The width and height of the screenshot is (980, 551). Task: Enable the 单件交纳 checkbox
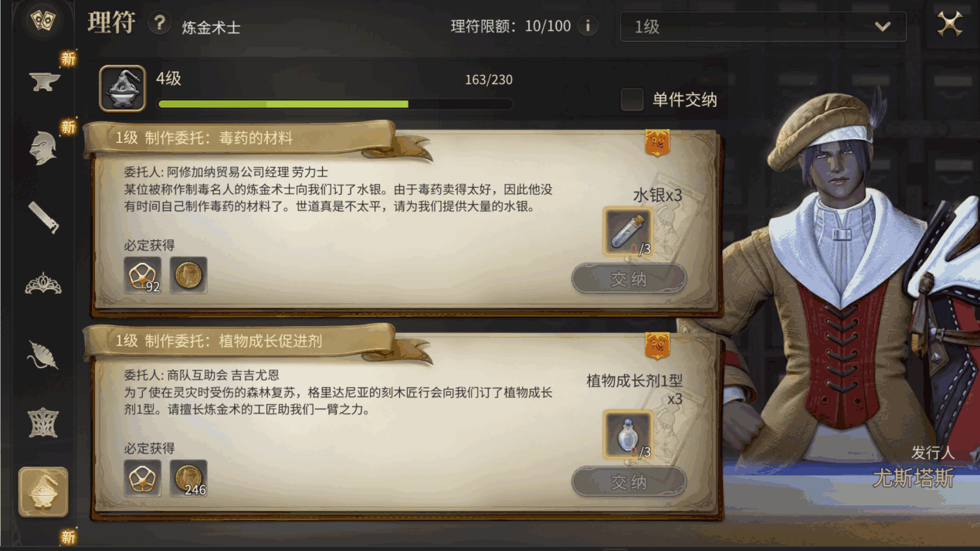pyautogui.click(x=632, y=100)
